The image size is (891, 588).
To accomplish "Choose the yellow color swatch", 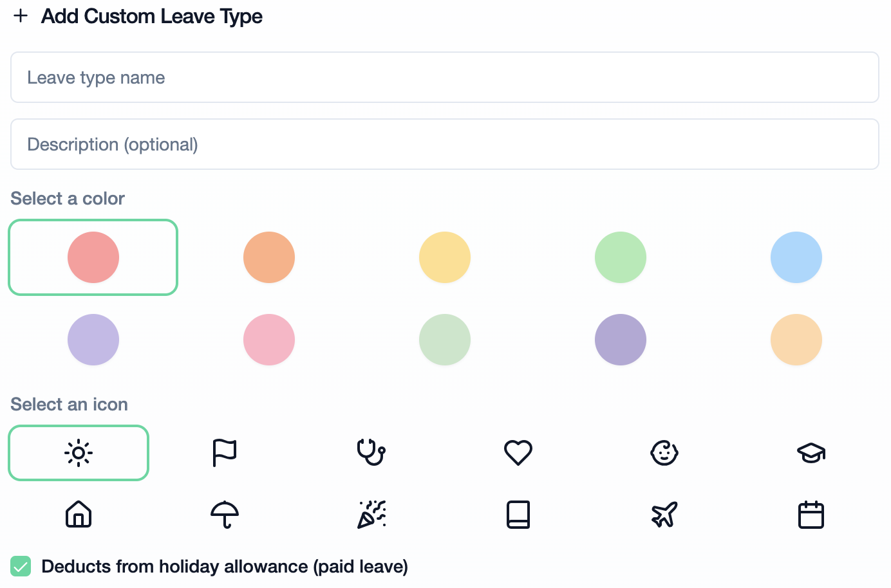I will pyautogui.click(x=445, y=257).
